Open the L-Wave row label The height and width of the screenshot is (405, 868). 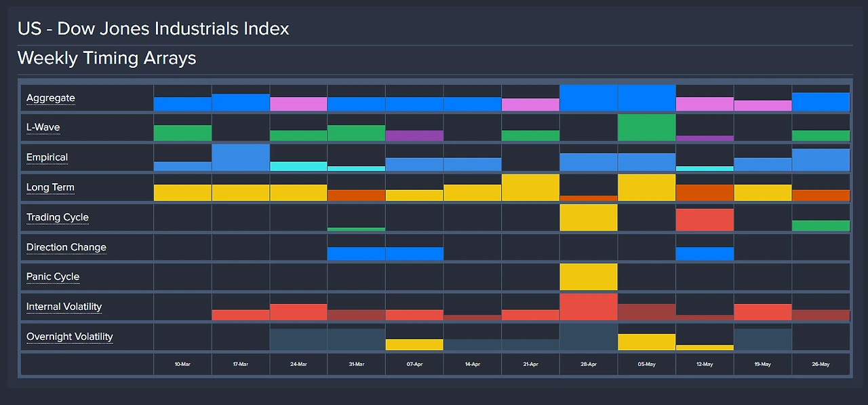[43, 128]
